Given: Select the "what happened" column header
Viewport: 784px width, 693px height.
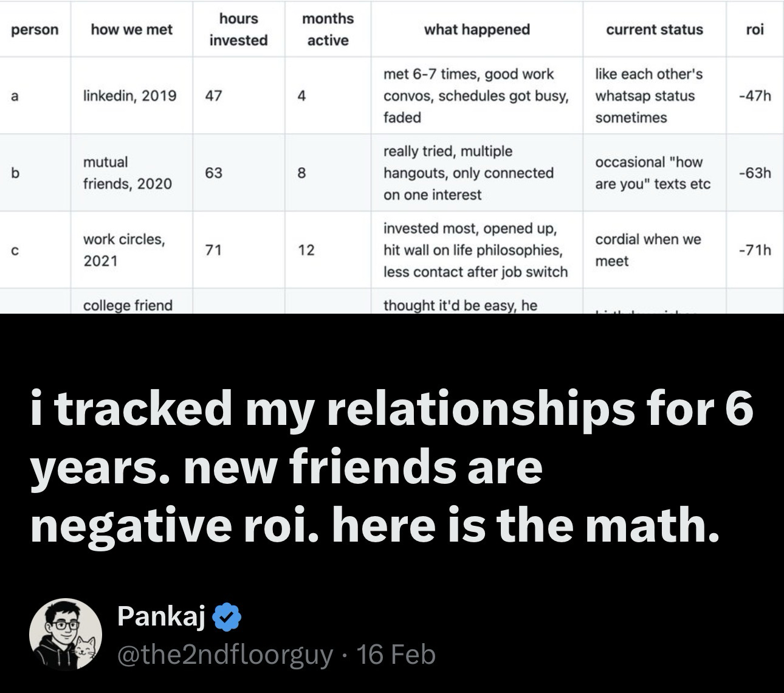Looking at the screenshot, I should click(x=476, y=29).
